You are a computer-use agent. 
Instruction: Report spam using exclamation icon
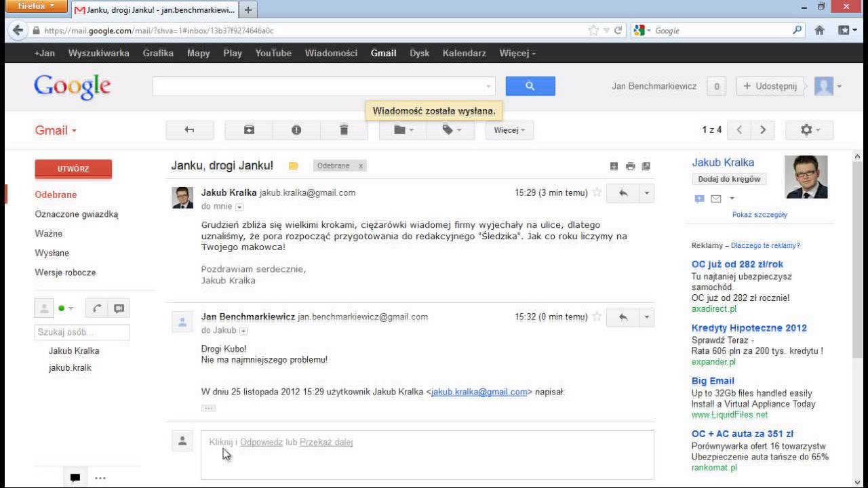pyautogui.click(x=296, y=130)
